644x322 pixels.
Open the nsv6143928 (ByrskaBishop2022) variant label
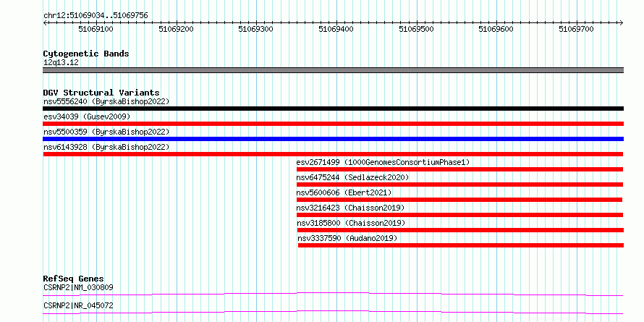point(106,147)
